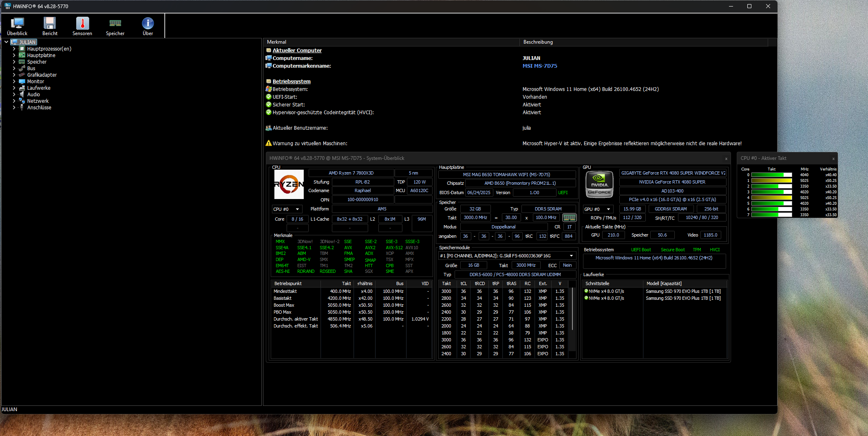Viewport: 868px width, 436px height.
Task: Expand the Speicher tree node arrow
Action: tap(14, 62)
